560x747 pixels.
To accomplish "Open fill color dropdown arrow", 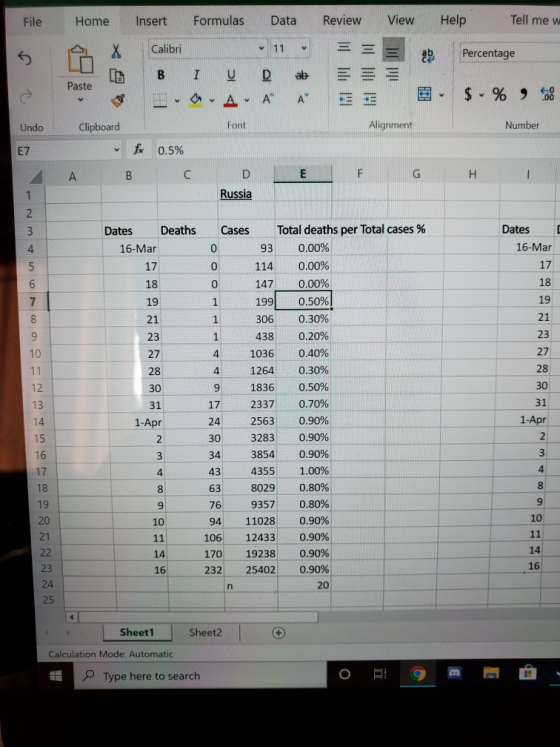I will click(212, 101).
